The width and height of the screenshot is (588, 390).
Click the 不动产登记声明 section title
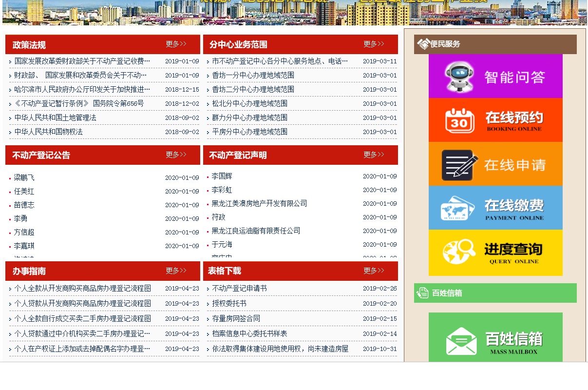coord(238,155)
